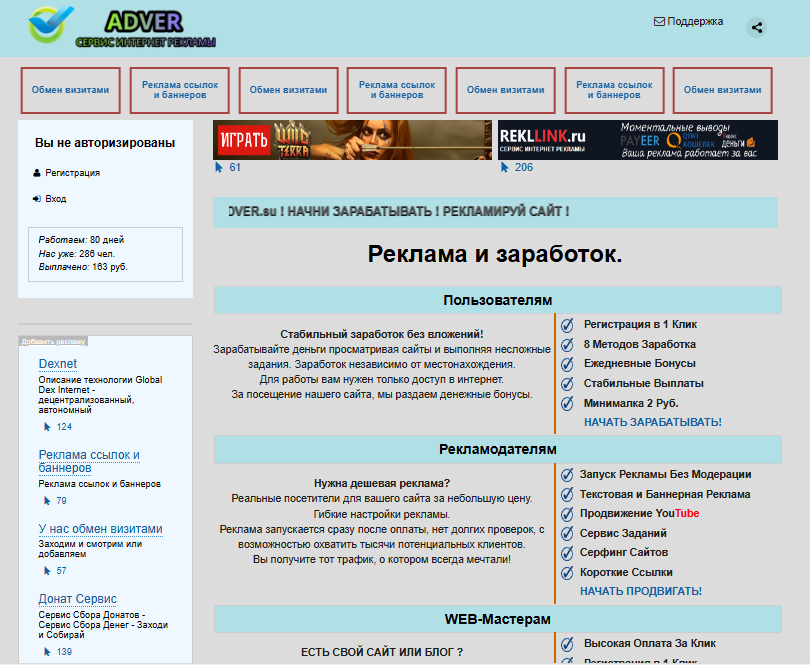Click the cursor icon next to 79

tap(48, 501)
